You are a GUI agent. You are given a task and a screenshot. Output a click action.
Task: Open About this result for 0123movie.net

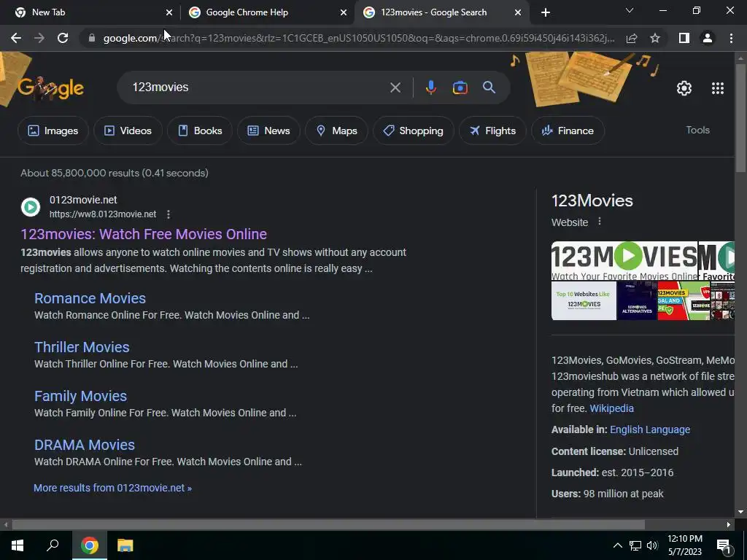coord(169,214)
